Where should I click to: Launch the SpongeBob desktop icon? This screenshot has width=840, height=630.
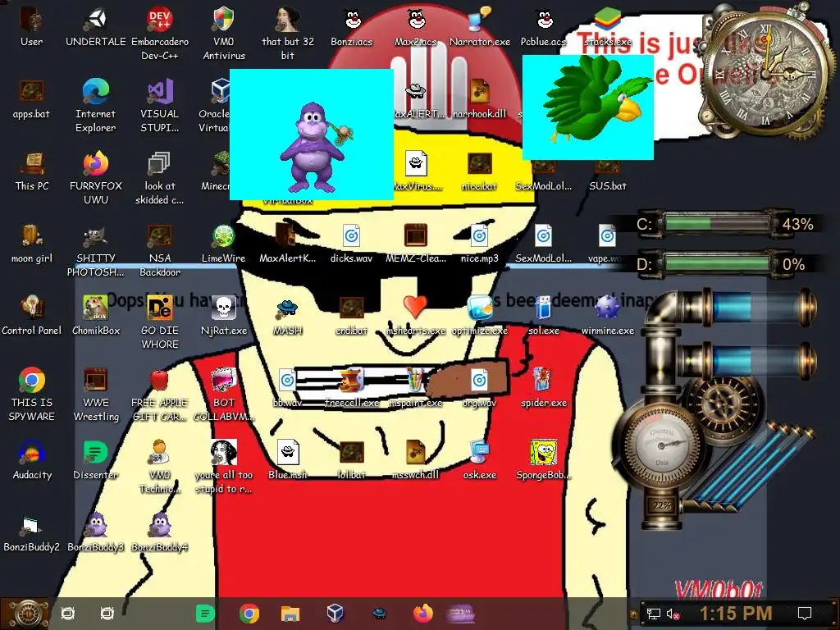pos(544,460)
